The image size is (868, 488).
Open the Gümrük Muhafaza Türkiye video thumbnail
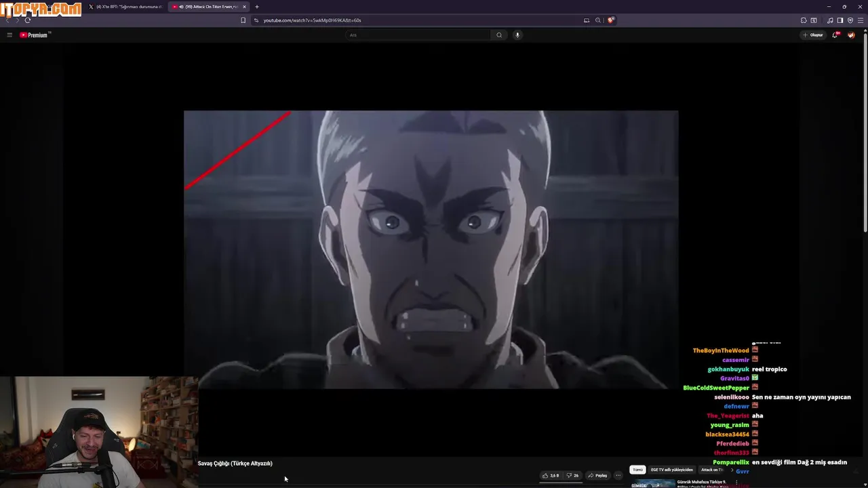coord(653,484)
